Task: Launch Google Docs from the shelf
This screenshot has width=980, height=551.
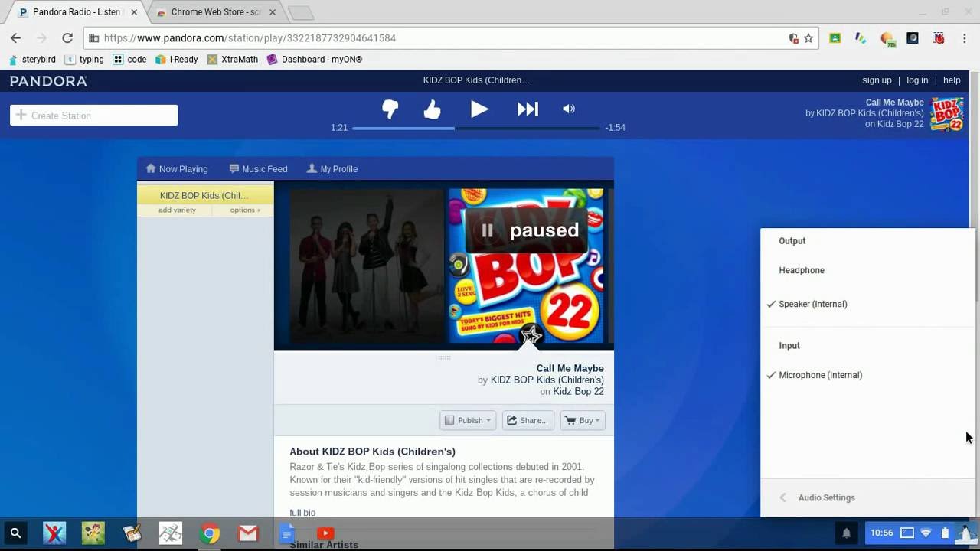Action: point(286,533)
